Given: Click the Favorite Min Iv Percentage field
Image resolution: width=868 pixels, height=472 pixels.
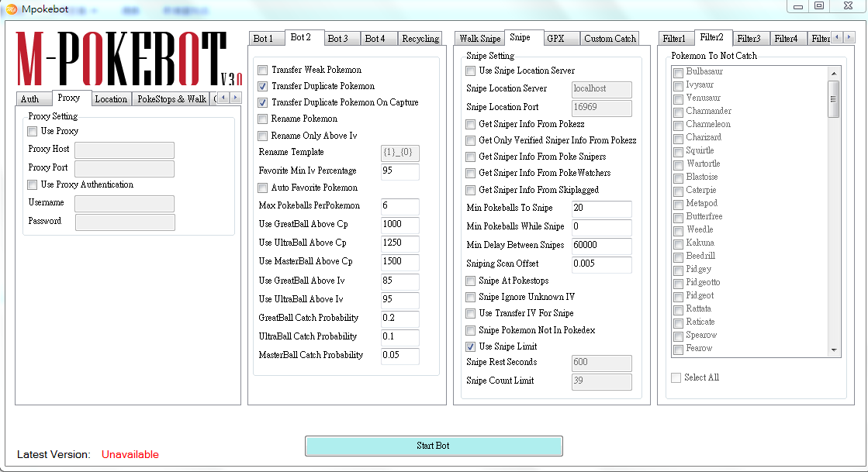Looking at the screenshot, I should pos(399,171).
